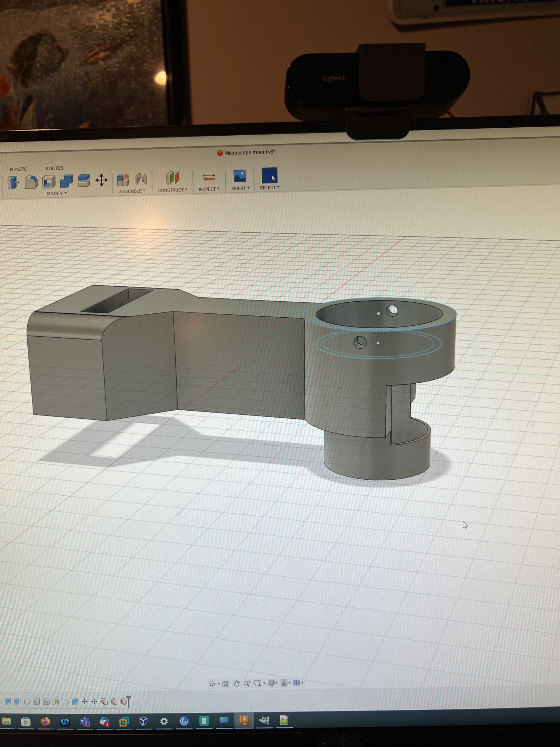Click the New Component icon
The width and height of the screenshot is (560, 747).
(x=123, y=179)
